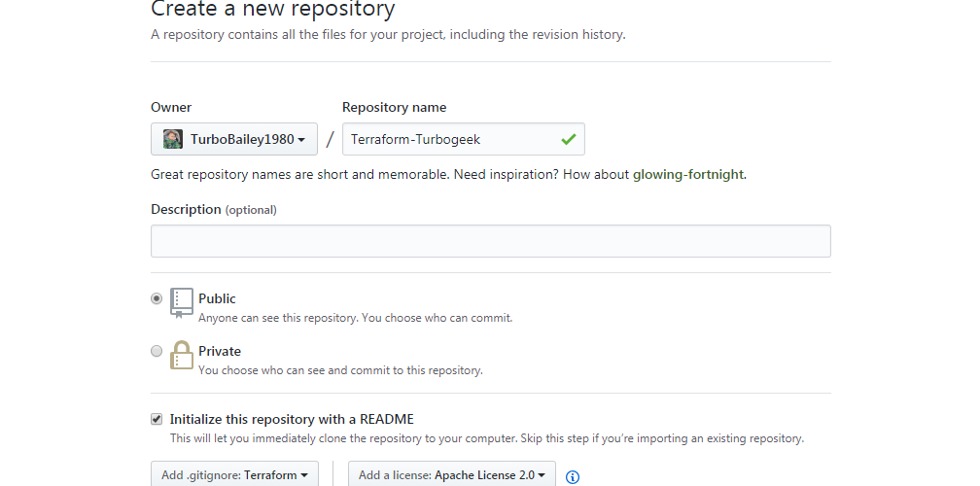Click the Public option label
980x486 pixels.
(217, 298)
